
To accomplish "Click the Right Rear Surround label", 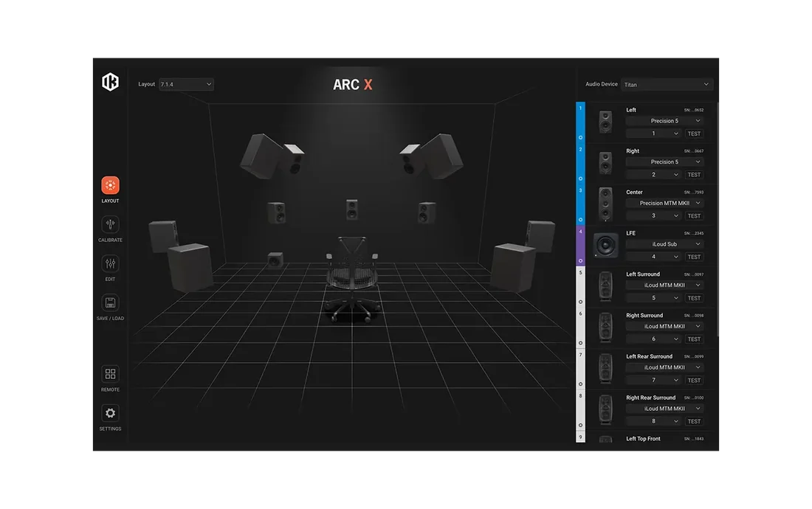I will tap(650, 398).
